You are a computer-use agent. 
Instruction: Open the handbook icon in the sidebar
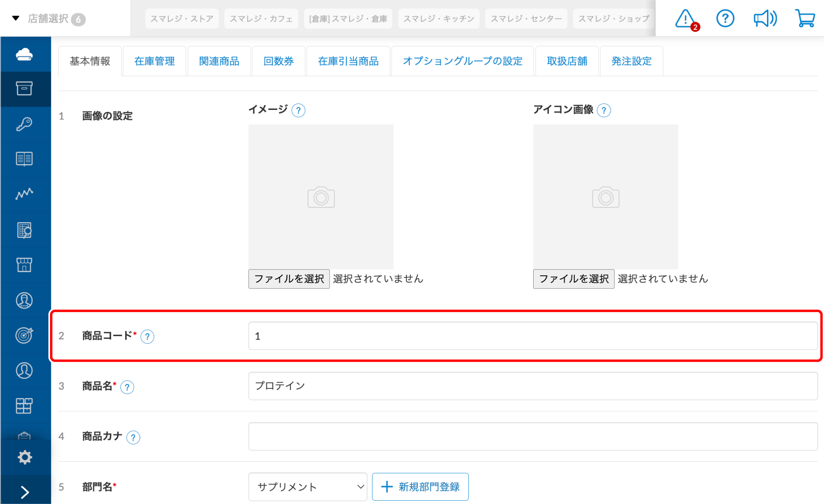(x=25, y=159)
